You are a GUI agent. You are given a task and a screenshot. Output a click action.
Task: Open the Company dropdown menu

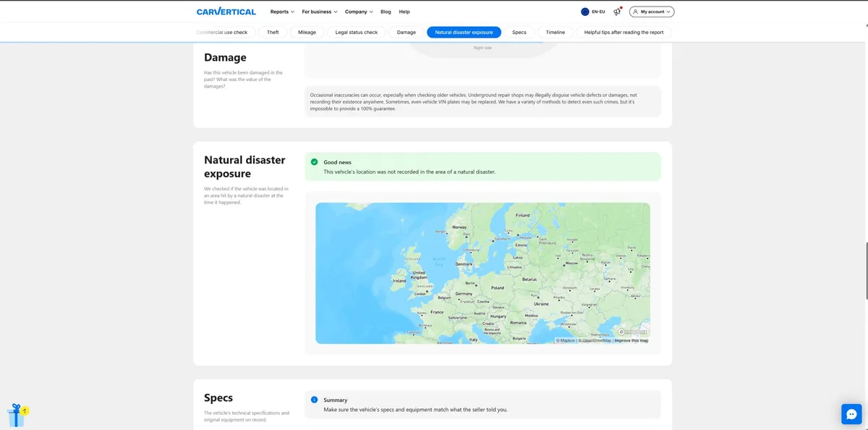pyautogui.click(x=359, y=12)
